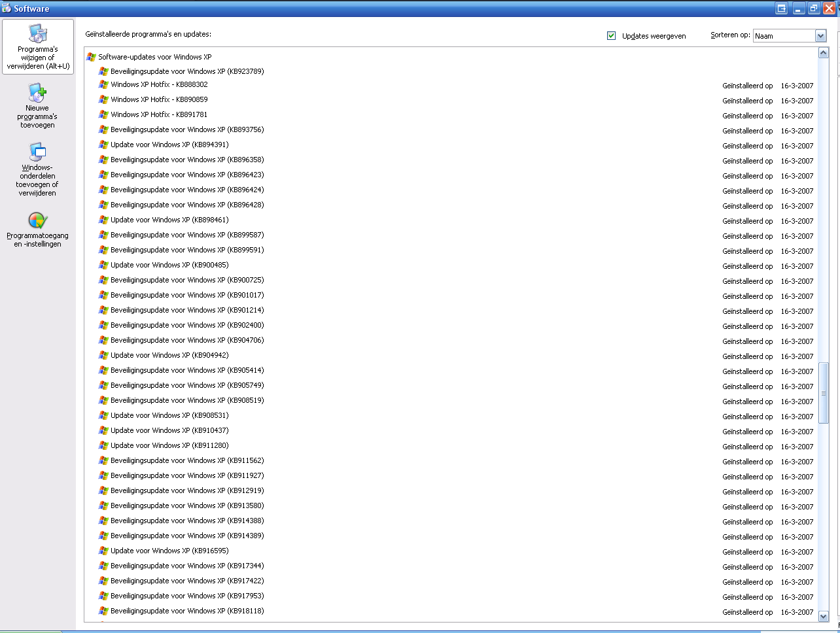Click the vertical scrollbar thumb
The width and height of the screenshot is (840, 633).
(824, 393)
